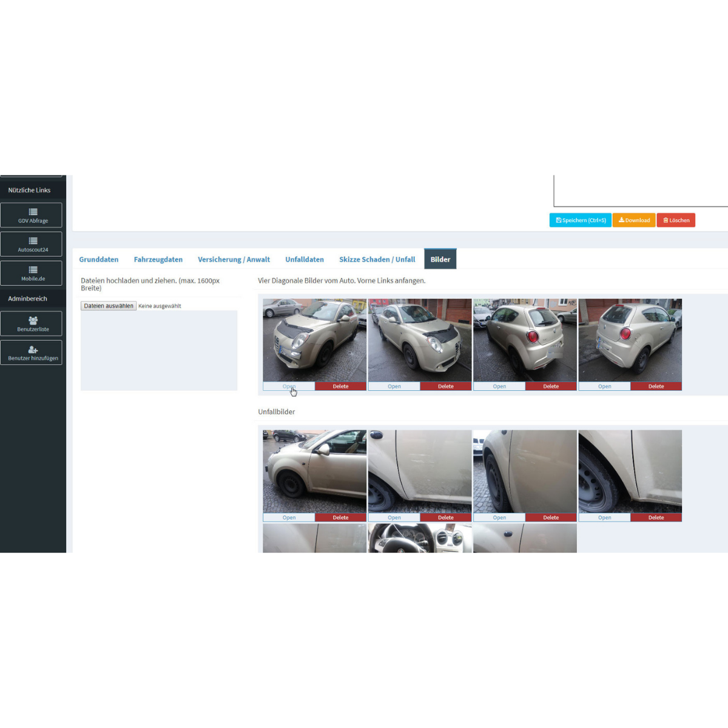Viewport: 728px width, 728px height.
Task: Click the Autoscout24 sidebar icon
Action: click(33, 241)
